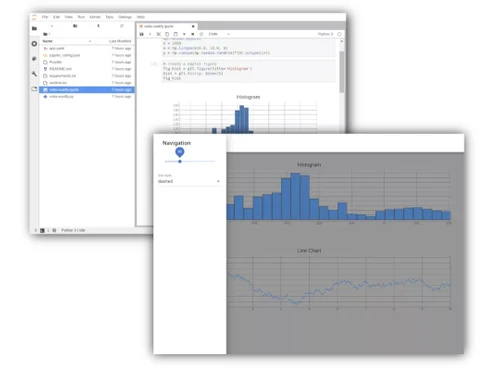This screenshot has height=375, width=500.
Task: Open the Run menu
Action: [x=81, y=17]
